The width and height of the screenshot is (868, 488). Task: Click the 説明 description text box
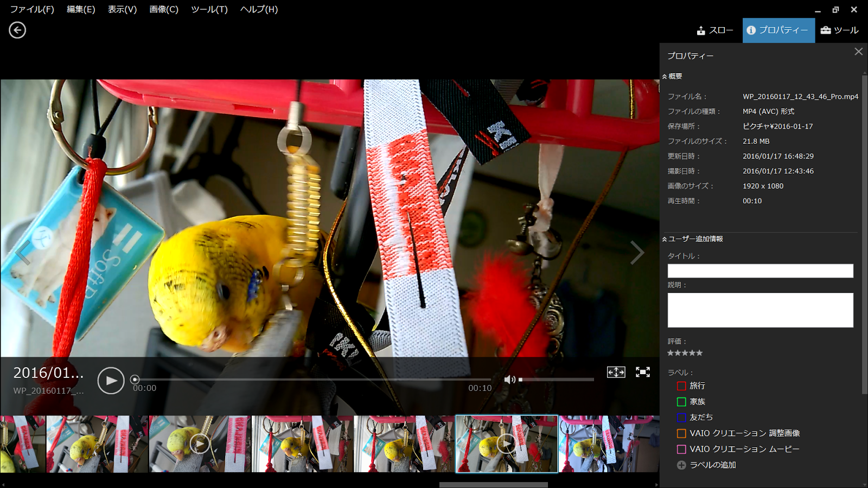pyautogui.click(x=760, y=310)
